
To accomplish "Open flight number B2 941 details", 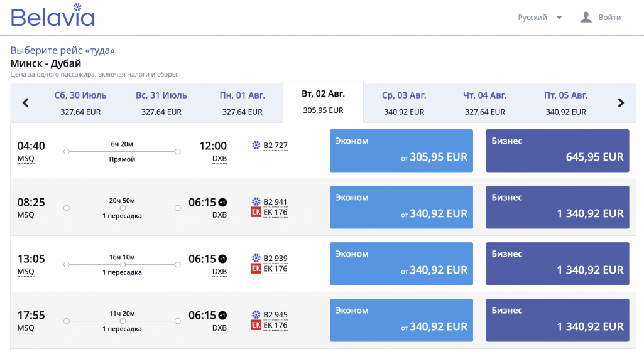I will [275, 202].
